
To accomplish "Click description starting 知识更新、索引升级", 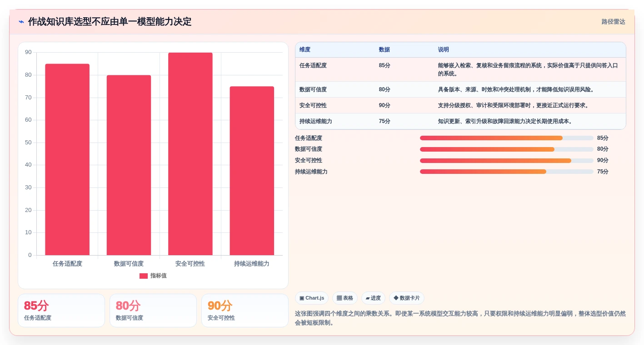I will (x=506, y=121).
